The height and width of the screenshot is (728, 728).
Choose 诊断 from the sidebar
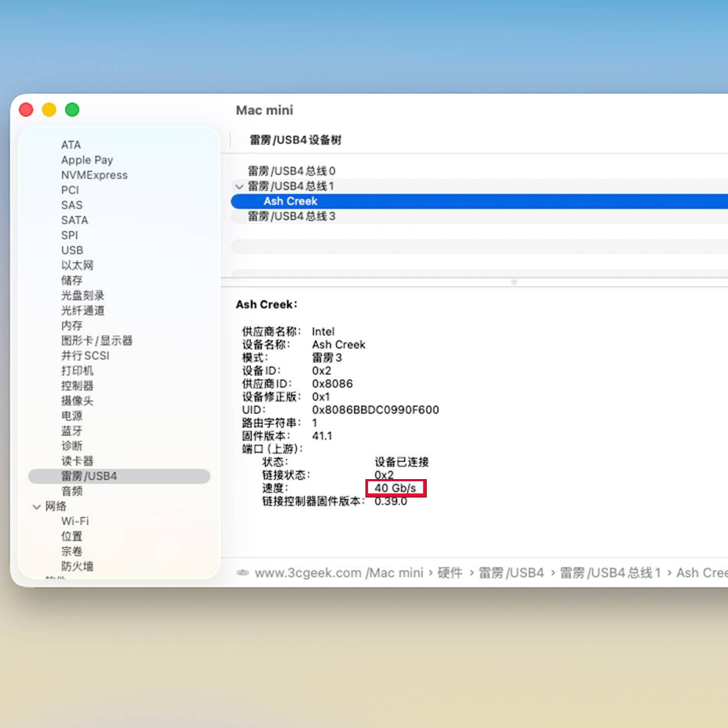click(72, 446)
